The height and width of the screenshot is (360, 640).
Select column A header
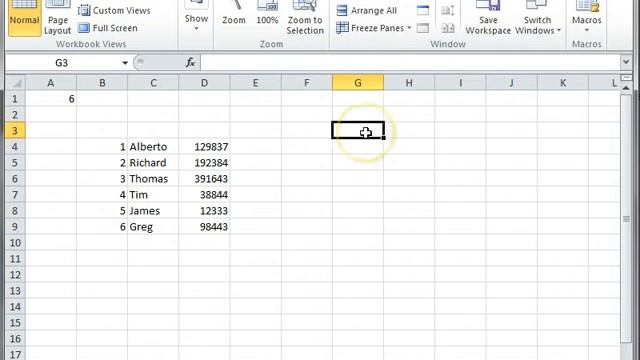tap(51, 83)
